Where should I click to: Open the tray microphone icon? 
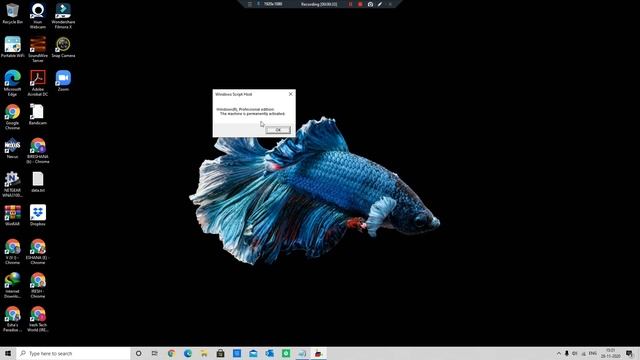[x=567, y=353]
